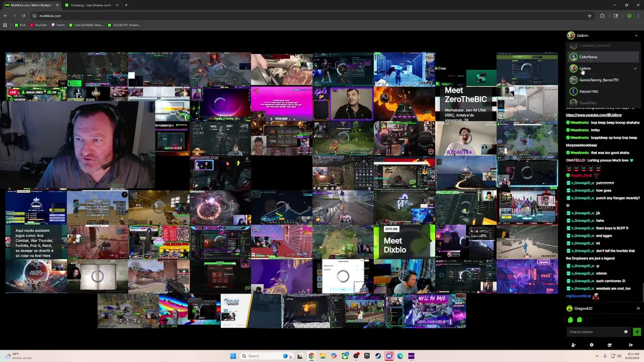The width and height of the screenshot is (644, 362).
Task: Click the browser reload button
Action: (x=23, y=16)
